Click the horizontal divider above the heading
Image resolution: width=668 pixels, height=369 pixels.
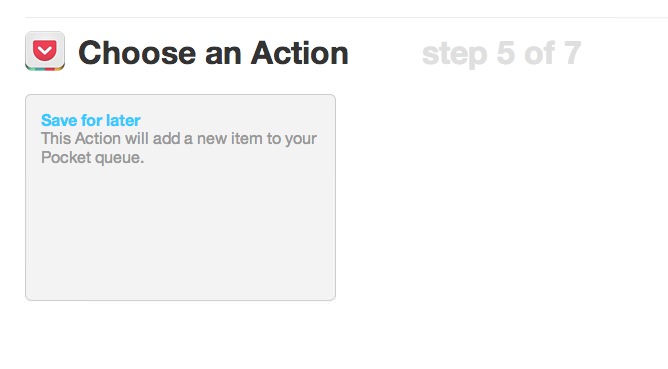coord(346,17)
